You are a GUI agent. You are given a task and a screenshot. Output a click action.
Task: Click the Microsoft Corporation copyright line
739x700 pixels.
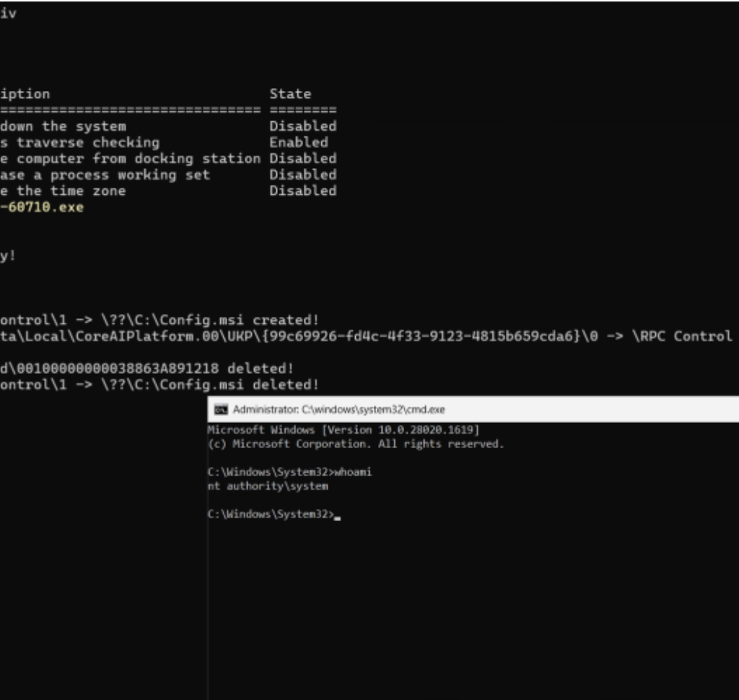click(x=355, y=444)
